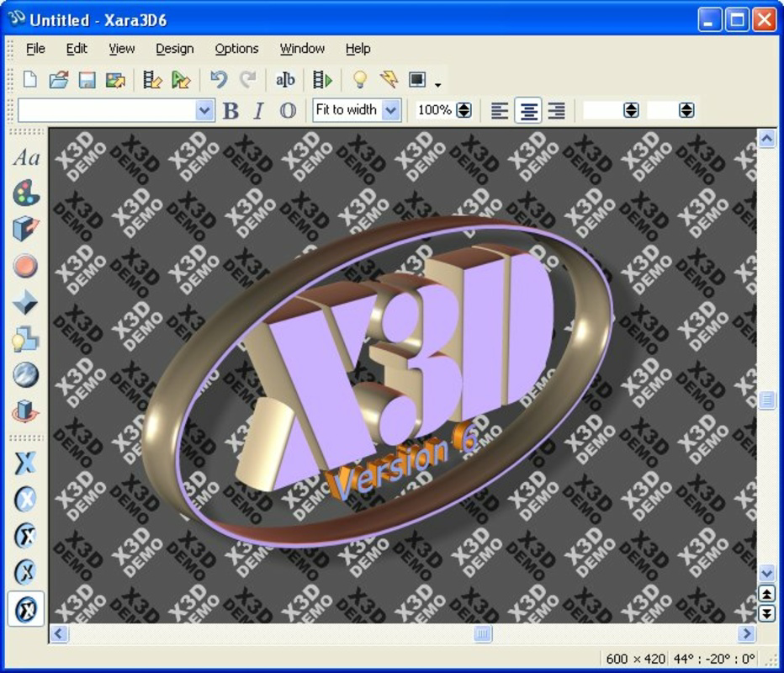The height and width of the screenshot is (673, 784).
Task: Click the horizontal scrollbar right arrow
Action: 746,634
